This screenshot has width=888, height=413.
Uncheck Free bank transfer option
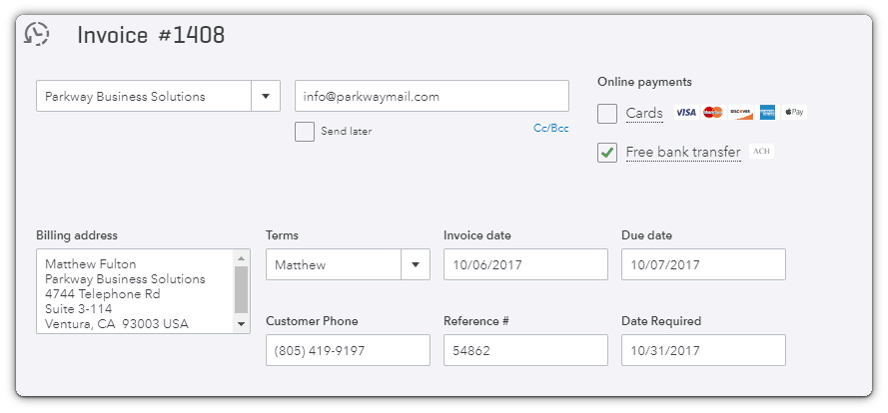pyautogui.click(x=607, y=153)
